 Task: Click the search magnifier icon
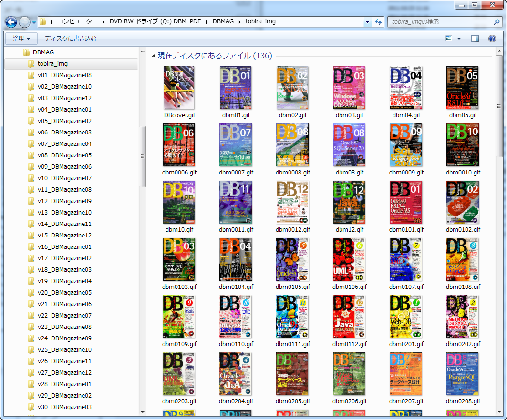pyautogui.click(x=496, y=22)
